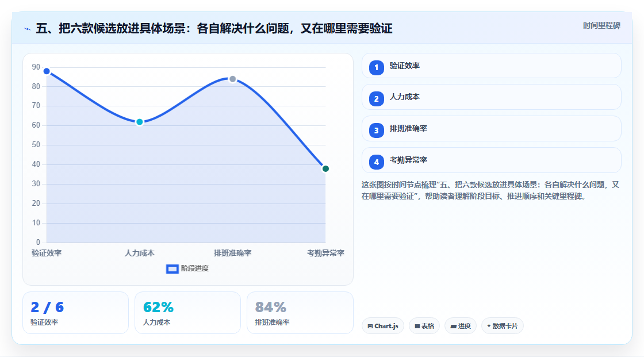Image resolution: width=644 pixels, height=357 pixels.
Task: Click the 排班准确率 x-axis label
Action: pyautogui.click(x=232, y=253)
